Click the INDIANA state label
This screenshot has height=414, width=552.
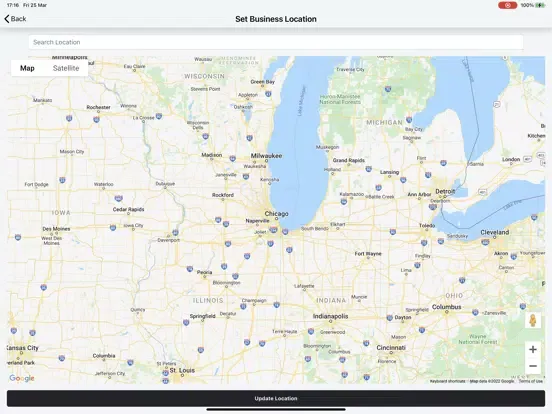[x=331, y=300]
